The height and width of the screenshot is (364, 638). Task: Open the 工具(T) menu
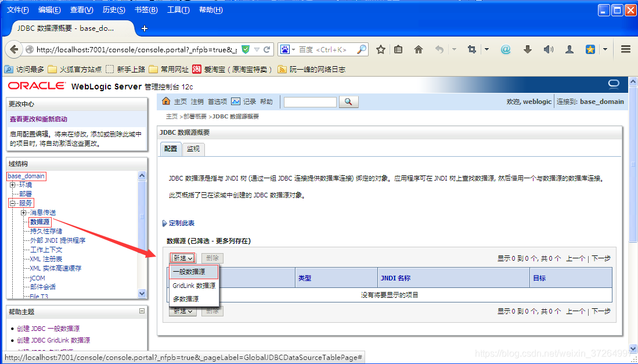coord(178,10)
